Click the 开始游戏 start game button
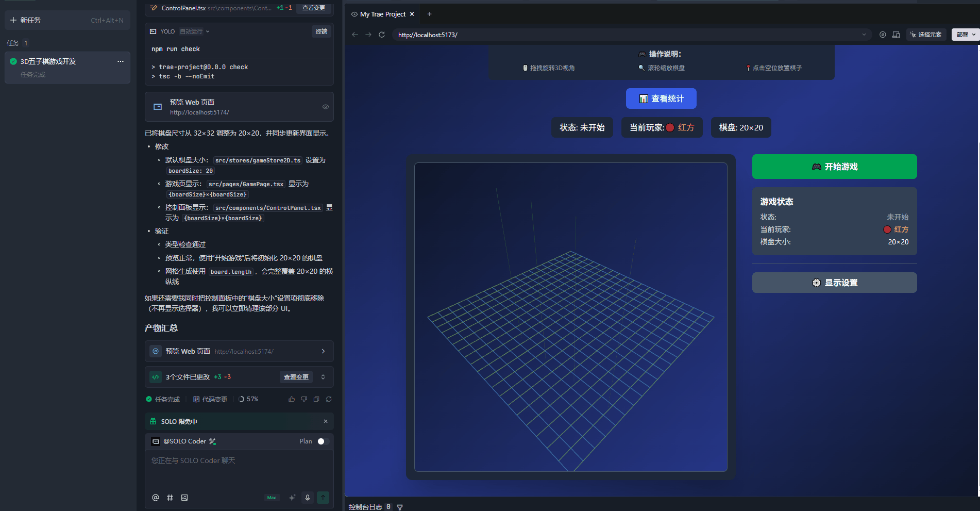Screen dimensions: 980x511 pyautogui.click(x=834, y=167)
